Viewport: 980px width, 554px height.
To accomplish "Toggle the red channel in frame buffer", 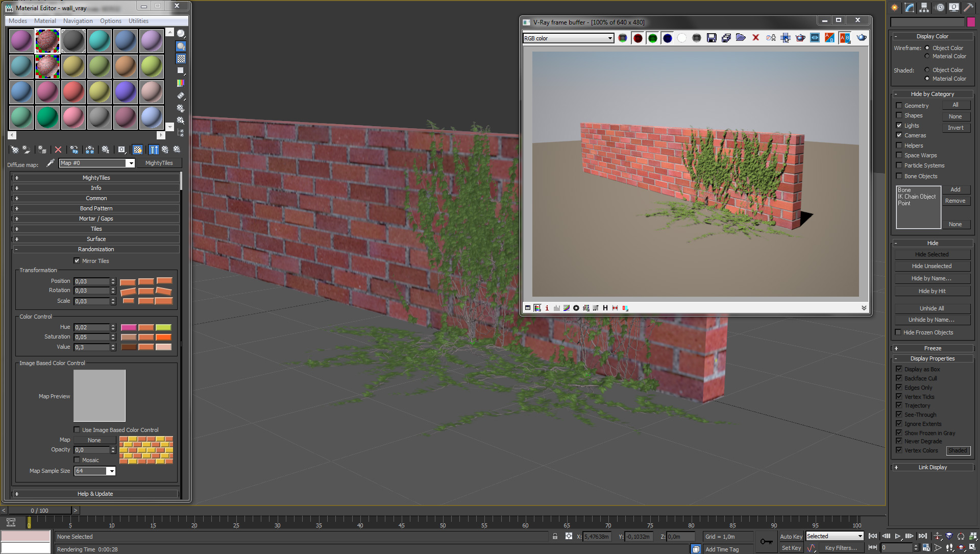I will (638, 38).
